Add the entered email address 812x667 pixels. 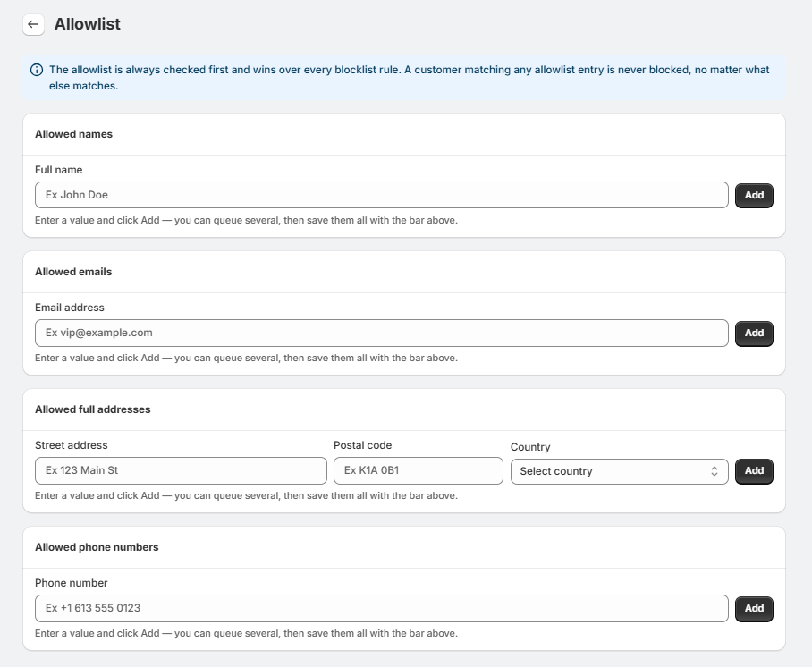[754, 333]
